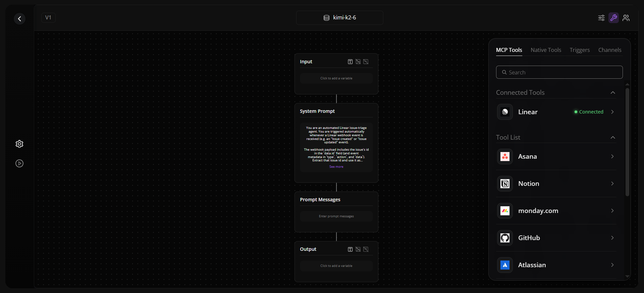Viewport: 644px width, 293px height.
Task: Toggle the image type on the Input node
Action: click(x=358, y=62)
